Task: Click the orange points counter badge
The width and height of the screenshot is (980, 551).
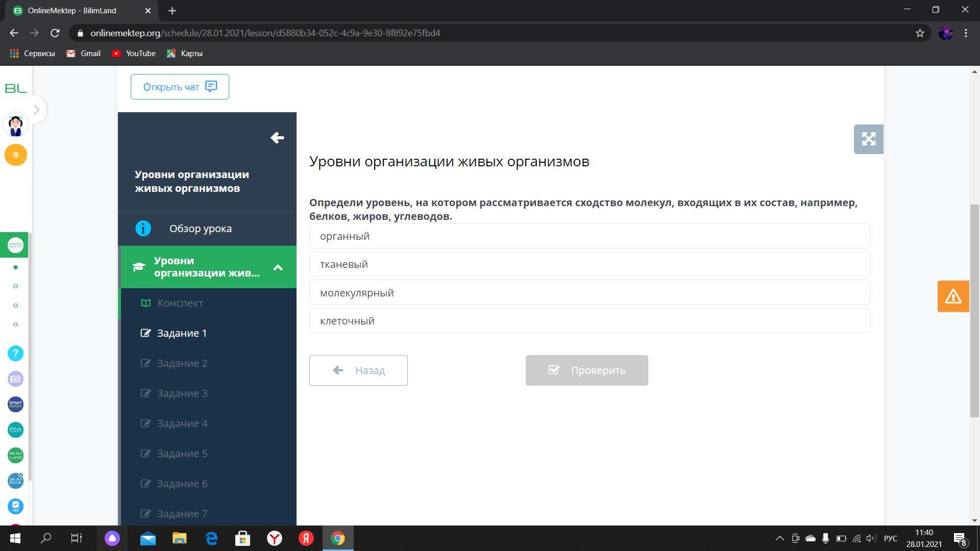Action: pyautogui.click(x=15, y=155)
